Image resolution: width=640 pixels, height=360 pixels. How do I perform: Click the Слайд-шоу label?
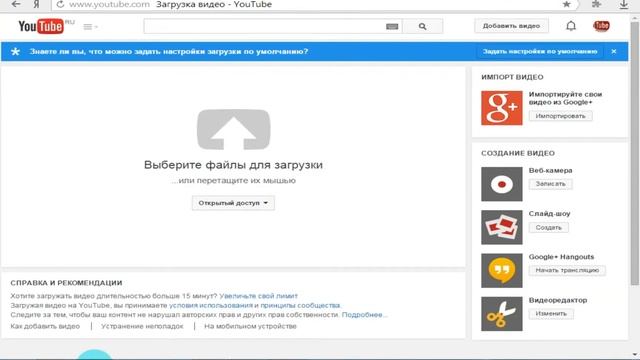point(549,214)
